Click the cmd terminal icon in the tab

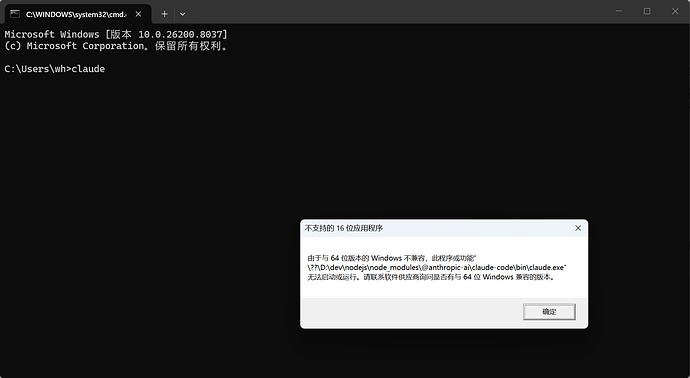[x=15, y=14]
